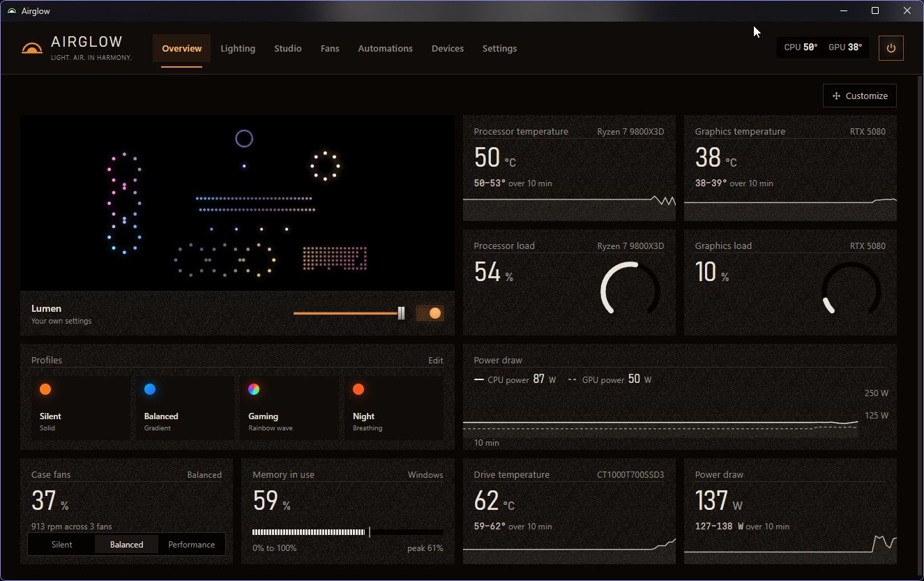924x581 pixels.
Task: Click the 59–62° over 10 min text
Action: pos(513,527)
